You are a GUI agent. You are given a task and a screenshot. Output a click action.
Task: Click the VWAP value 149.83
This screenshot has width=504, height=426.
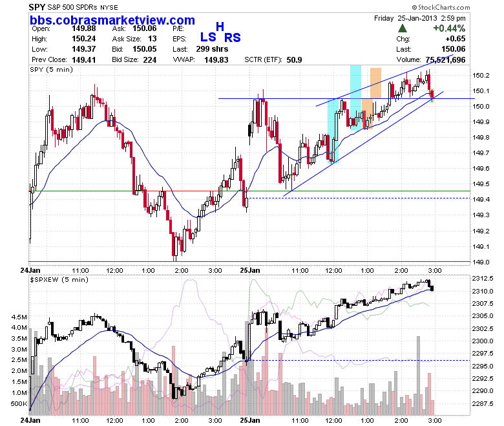(x=216, y=60)
